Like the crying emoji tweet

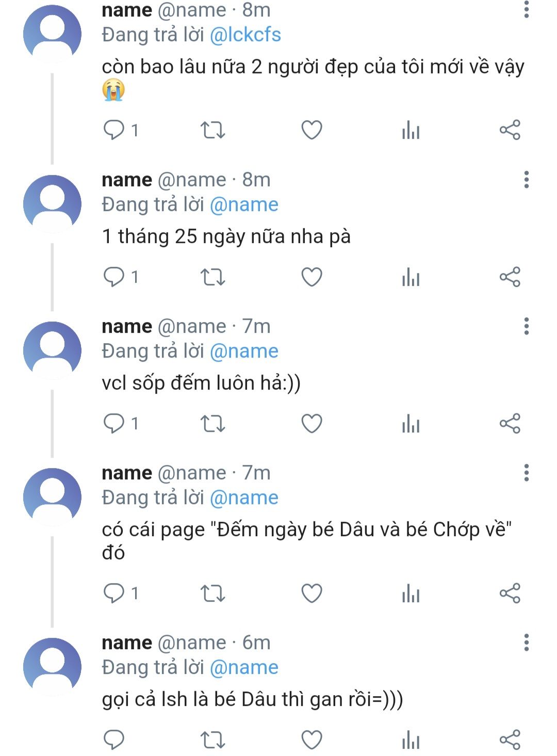[312, 130]
